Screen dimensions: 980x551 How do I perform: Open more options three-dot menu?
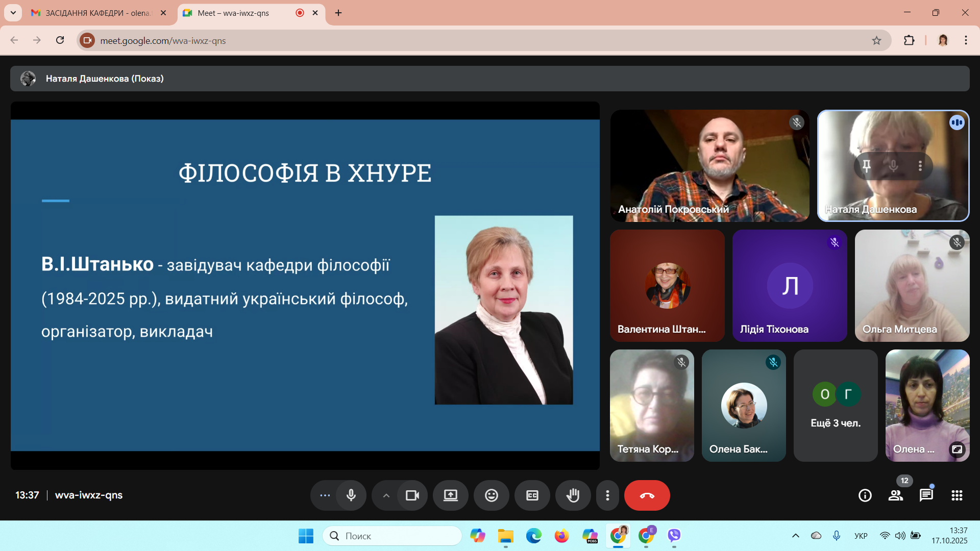pyautogui.click(x=607, y=495)
